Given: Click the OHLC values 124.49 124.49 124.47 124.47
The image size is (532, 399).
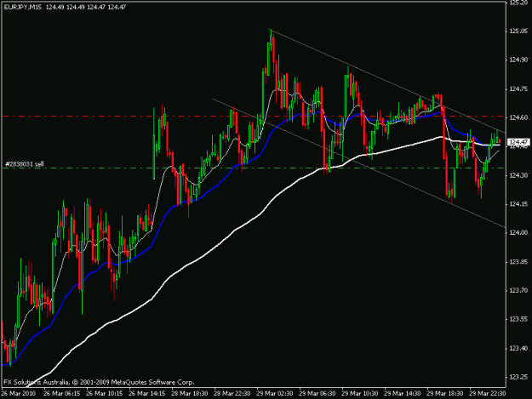Looking at the screenshot, I should pos(86,7).
